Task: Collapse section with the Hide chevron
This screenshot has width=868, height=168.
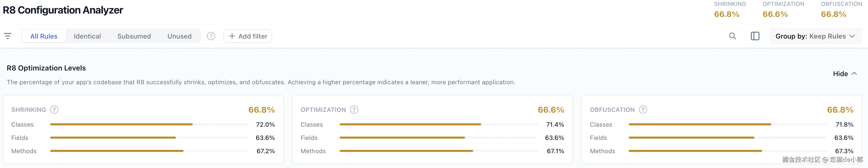Action: point(854,74)
